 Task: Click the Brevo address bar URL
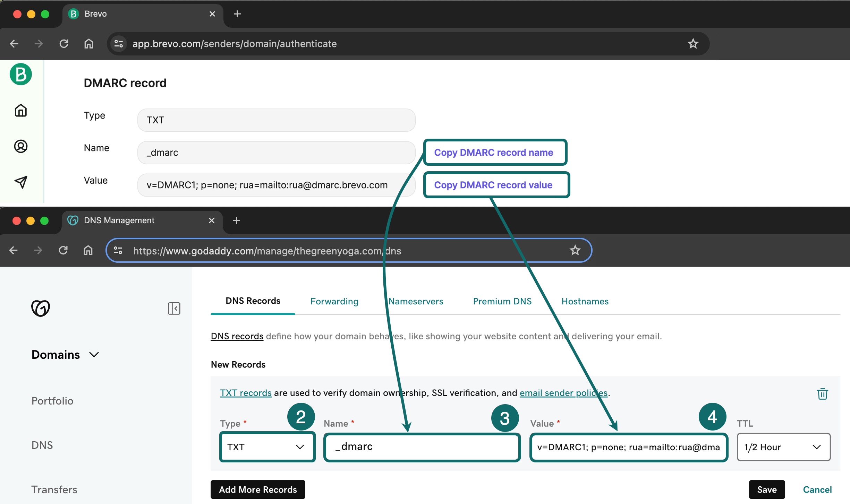(235, 44)
